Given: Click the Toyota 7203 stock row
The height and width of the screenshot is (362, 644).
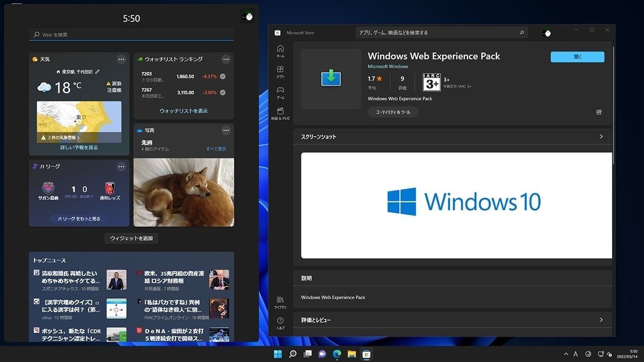Looking at the screenshot, I should (x=184, y=77).
